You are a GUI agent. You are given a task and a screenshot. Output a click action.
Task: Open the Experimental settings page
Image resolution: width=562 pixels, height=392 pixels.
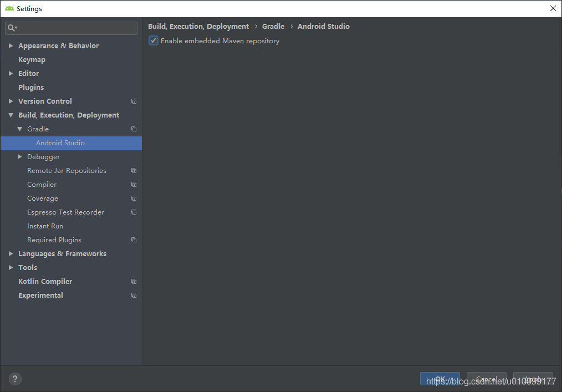coord(40,295)
